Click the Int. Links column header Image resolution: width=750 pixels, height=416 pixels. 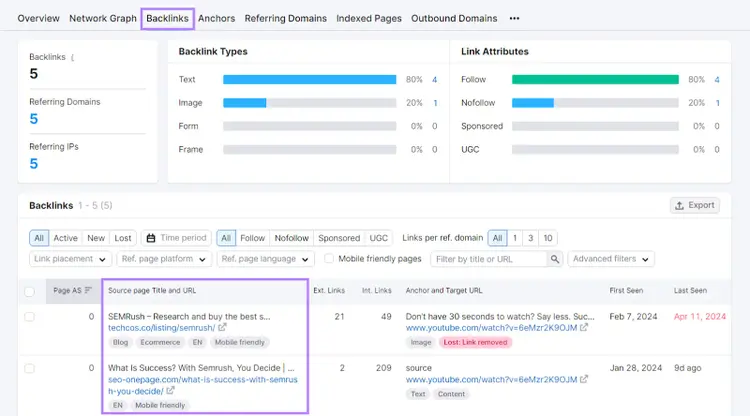[376, 290]
